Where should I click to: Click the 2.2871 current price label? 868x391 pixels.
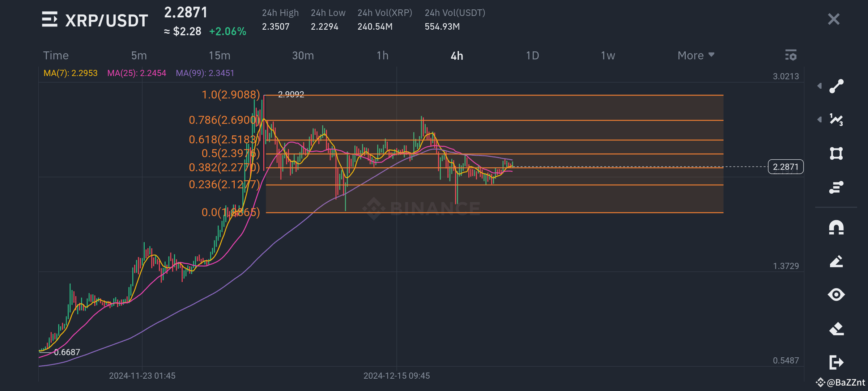tap(786, 167)
